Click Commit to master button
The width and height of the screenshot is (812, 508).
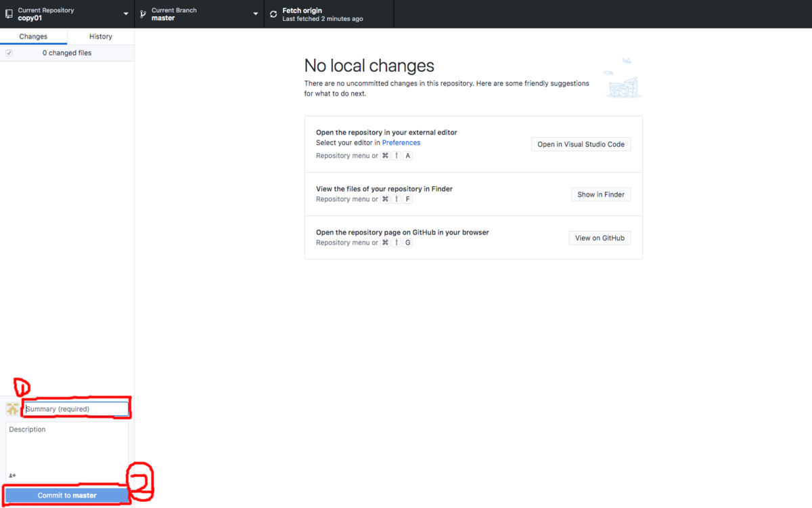click(x=67, y=495)
